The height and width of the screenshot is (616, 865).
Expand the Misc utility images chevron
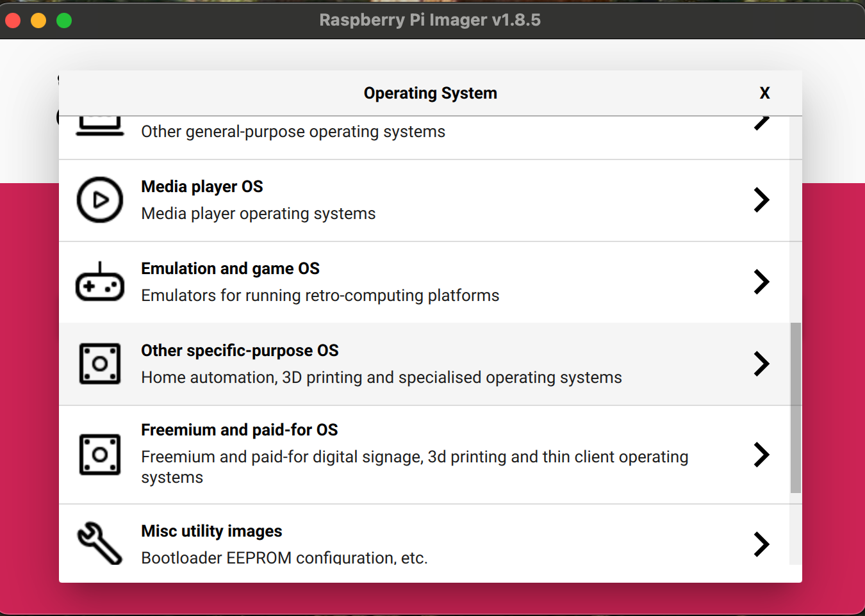761,544
